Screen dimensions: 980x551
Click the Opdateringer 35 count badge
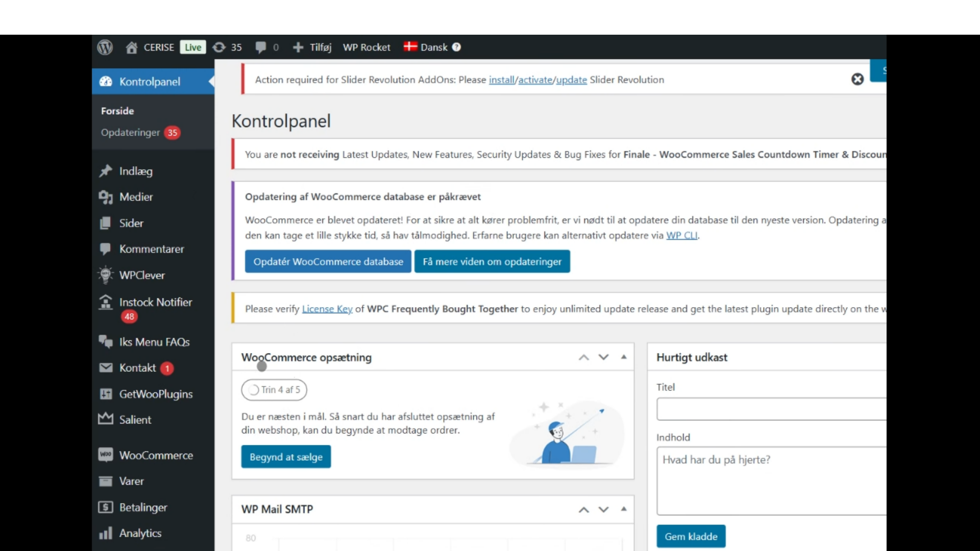coord(173,133)
